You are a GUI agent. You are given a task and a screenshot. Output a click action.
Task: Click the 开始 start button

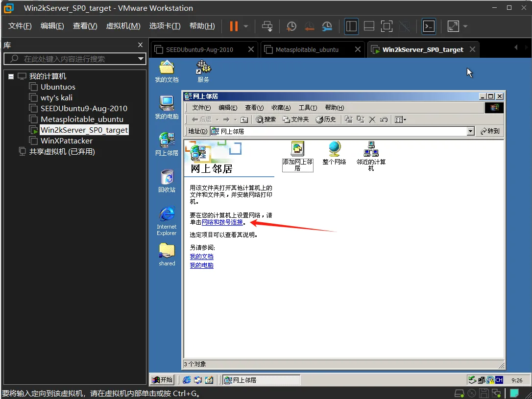pyautogui.click(x=162, y=380)
